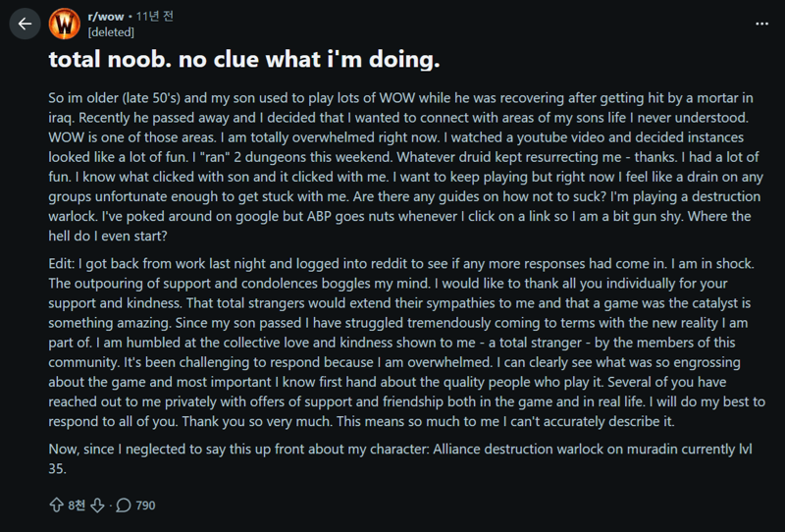
Task: Click the 8천 vote score
Action: click(x=77, y=505)
